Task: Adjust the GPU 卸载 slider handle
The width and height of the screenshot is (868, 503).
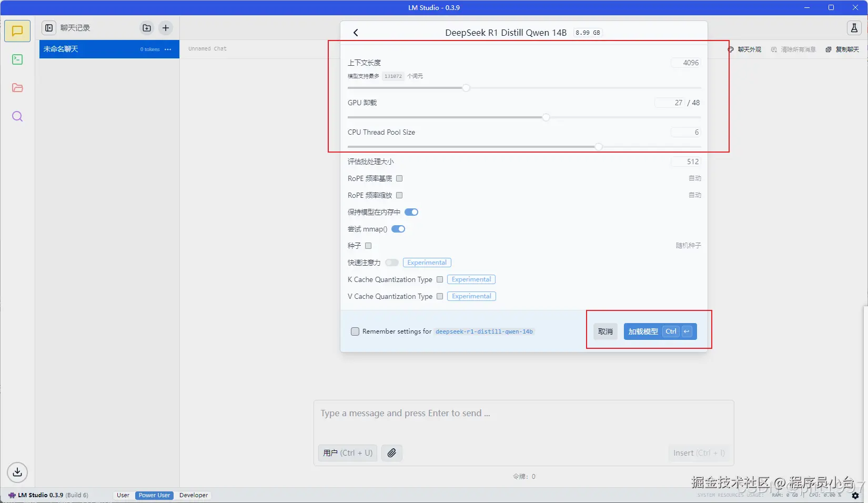Action: [x=546, y=117]
